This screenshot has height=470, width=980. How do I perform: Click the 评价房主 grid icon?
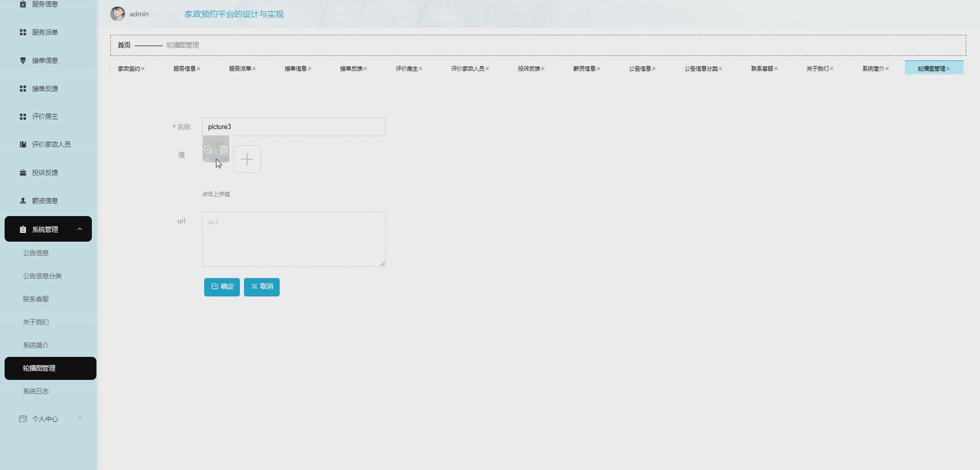23,116
